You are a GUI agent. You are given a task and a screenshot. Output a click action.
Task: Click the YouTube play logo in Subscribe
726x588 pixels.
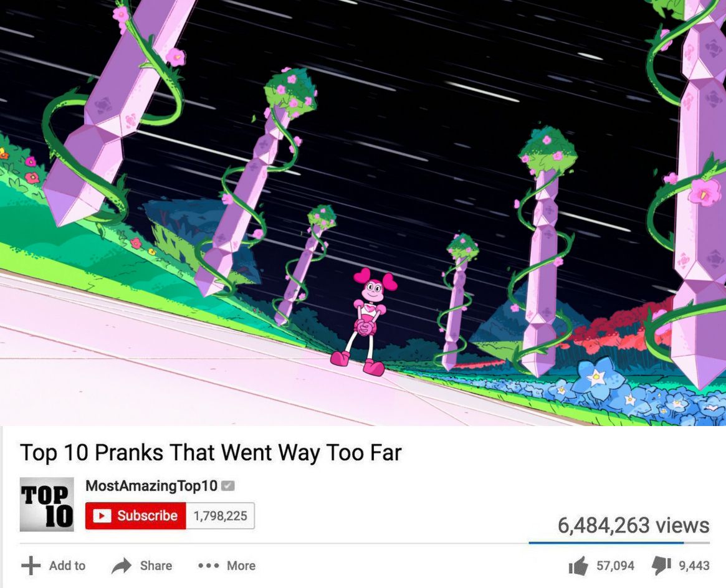click(102, 515)
